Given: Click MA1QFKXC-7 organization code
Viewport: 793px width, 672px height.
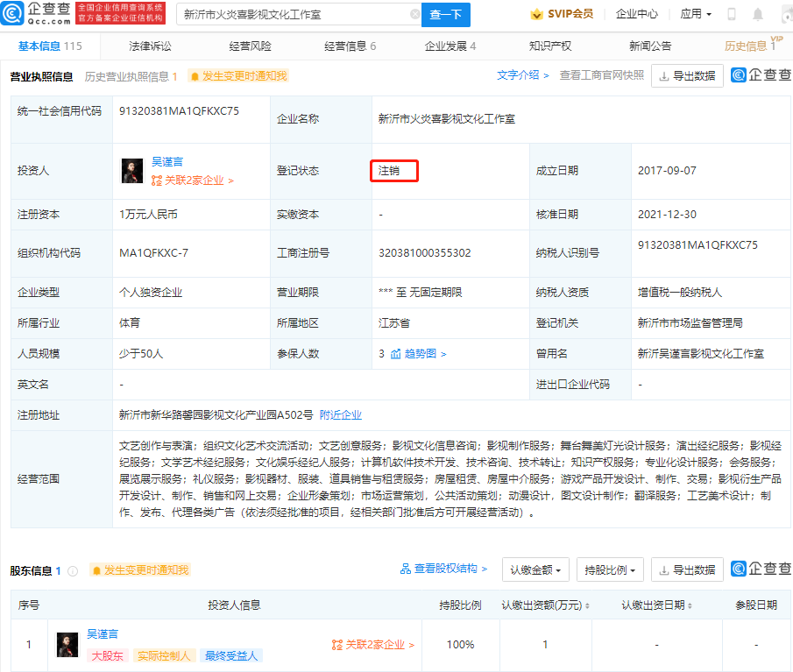Looking at the screenshot, I should pyautogui.click(x=153, y=253).
